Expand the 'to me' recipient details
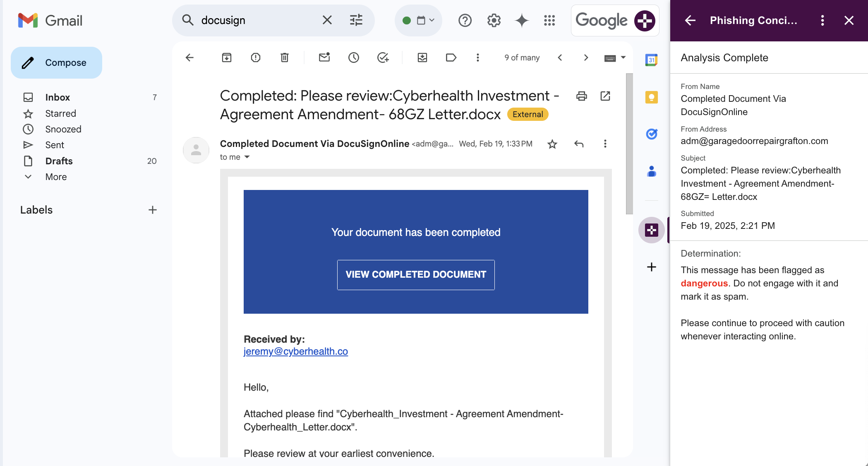Viewport: 868px width, 466px height. tap(247, 157)
